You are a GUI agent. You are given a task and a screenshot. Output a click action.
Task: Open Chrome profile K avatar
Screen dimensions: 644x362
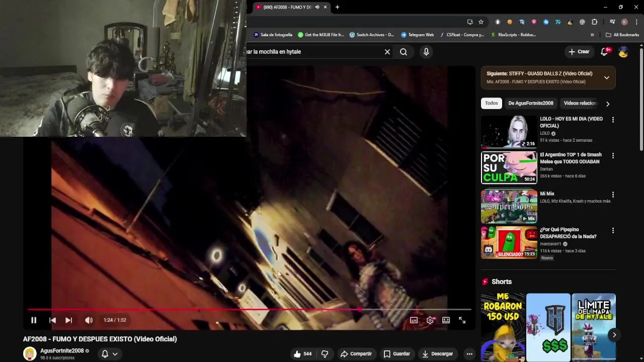(624, 22)
